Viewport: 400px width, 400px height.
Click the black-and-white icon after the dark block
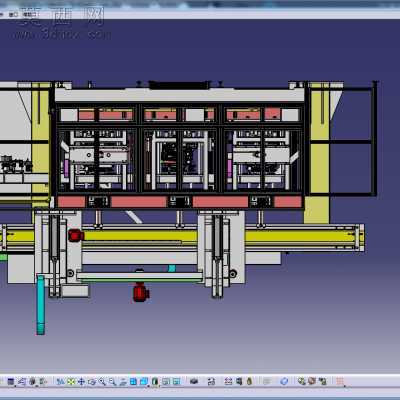pos(211,381)
